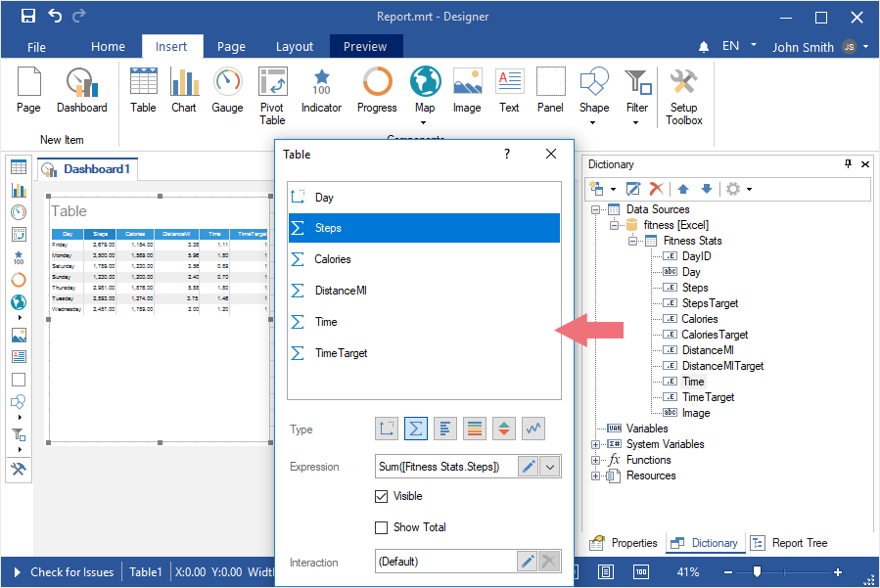Click the red delete icon in Dictionary
Image resolution: width=880 pixels, height=588 pixels.
(657, 188)
